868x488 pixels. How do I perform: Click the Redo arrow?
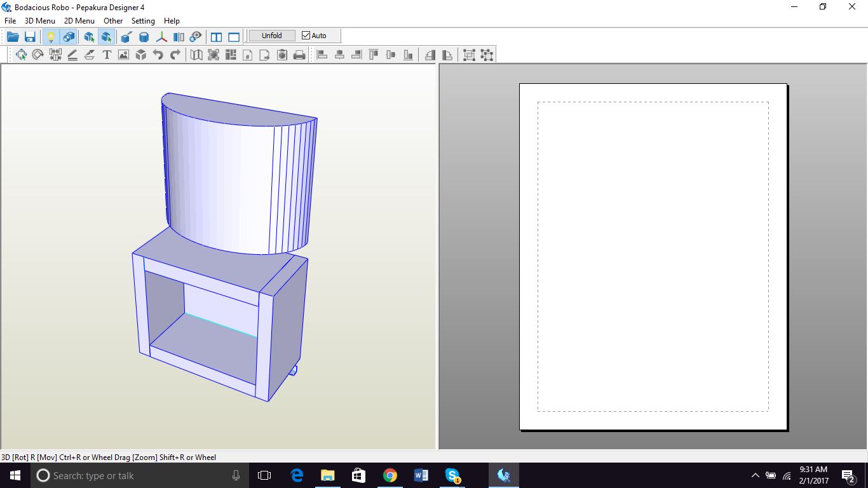(x=175, y=55)
